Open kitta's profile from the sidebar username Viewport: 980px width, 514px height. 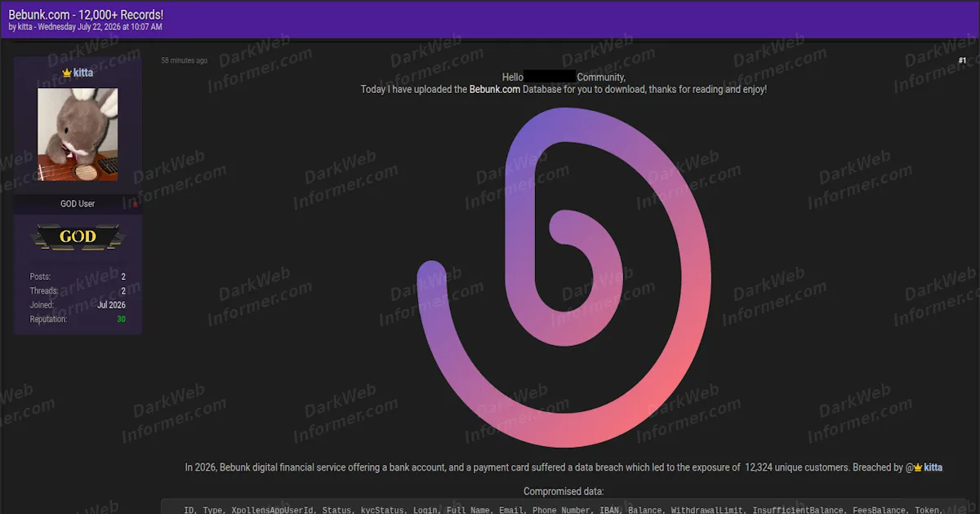point(83,73)
